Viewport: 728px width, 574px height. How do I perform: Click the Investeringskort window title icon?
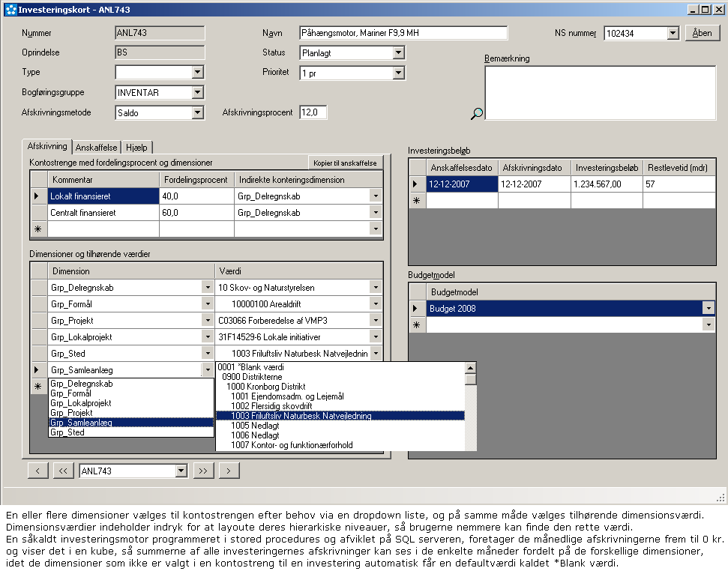point(10,9)
